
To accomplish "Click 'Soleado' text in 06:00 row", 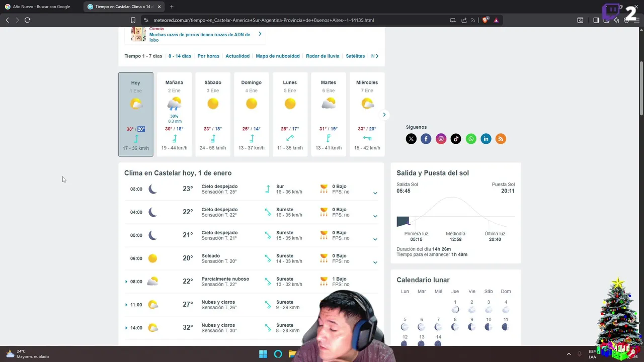I will [x=211, y=256].
